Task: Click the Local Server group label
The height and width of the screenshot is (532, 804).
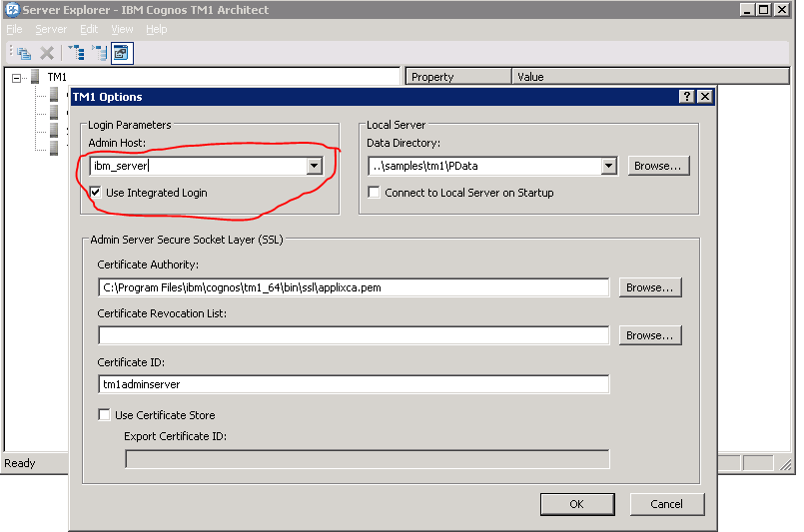Action: [396, 125]
